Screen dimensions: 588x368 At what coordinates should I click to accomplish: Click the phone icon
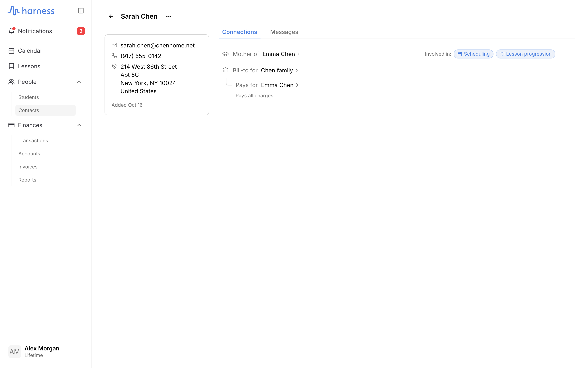point(114,56)
